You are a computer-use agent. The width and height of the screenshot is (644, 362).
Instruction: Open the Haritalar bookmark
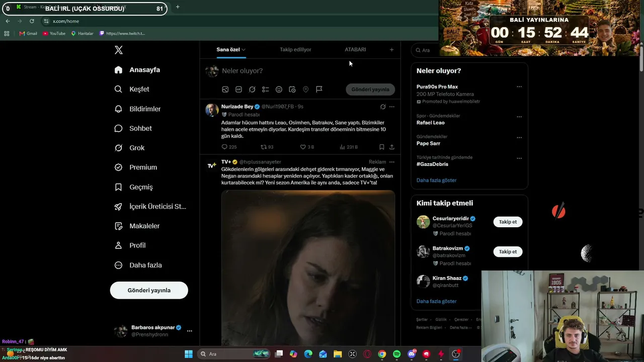[x=82, y=33]
